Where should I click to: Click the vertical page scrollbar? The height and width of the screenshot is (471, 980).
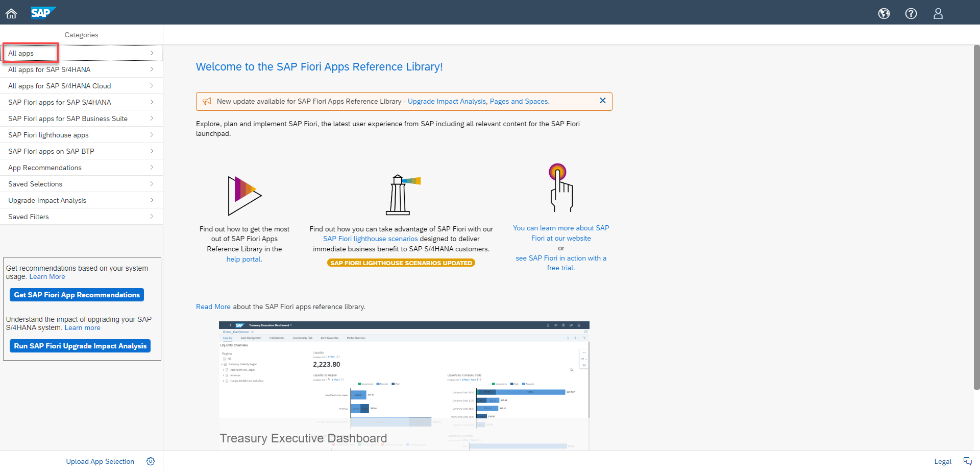click(976, 217)
